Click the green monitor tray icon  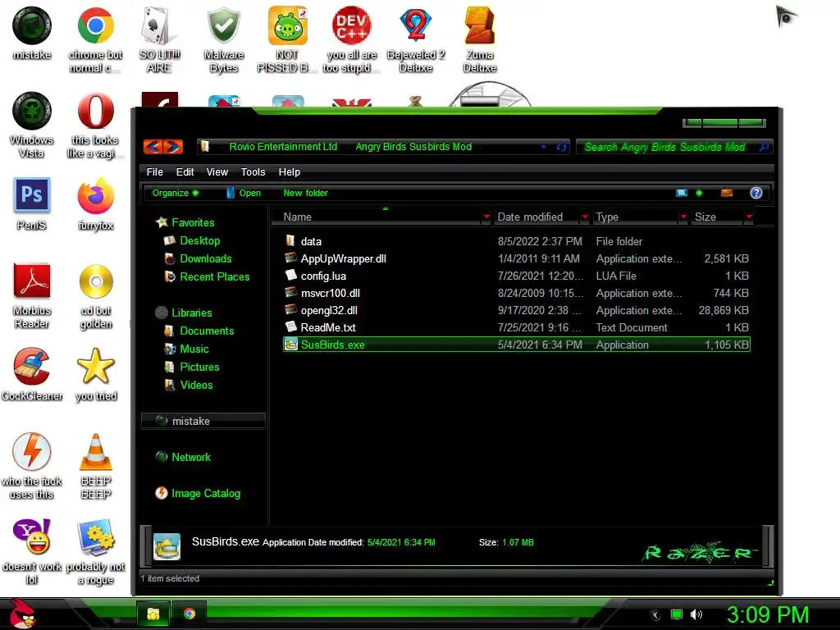pos(677,614)
